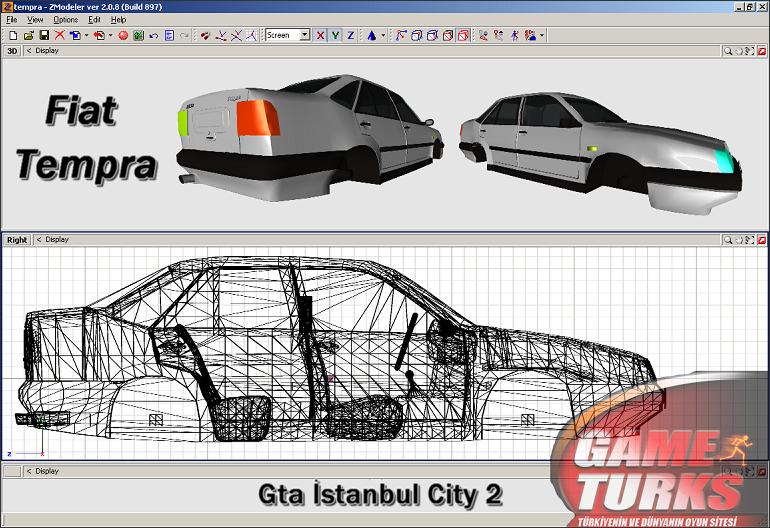
Task: Open the File menu
Action: [x=12, y=20]
